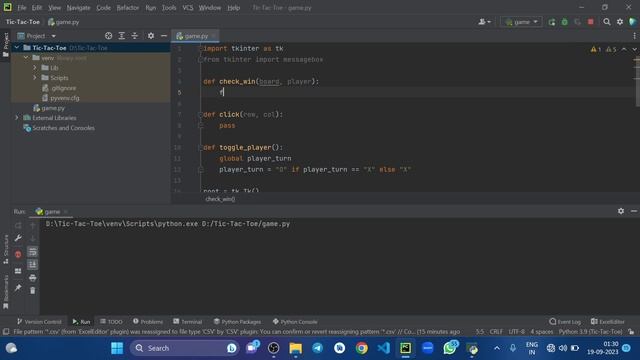Close the game.py editor tab

(213, 36)
